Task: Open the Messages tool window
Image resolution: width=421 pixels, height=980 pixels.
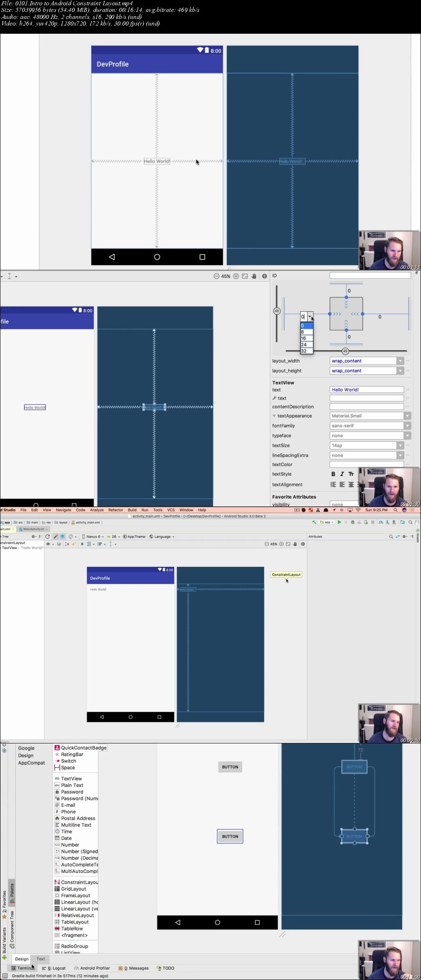Action: pyautogui.click(x=134, y=968)
